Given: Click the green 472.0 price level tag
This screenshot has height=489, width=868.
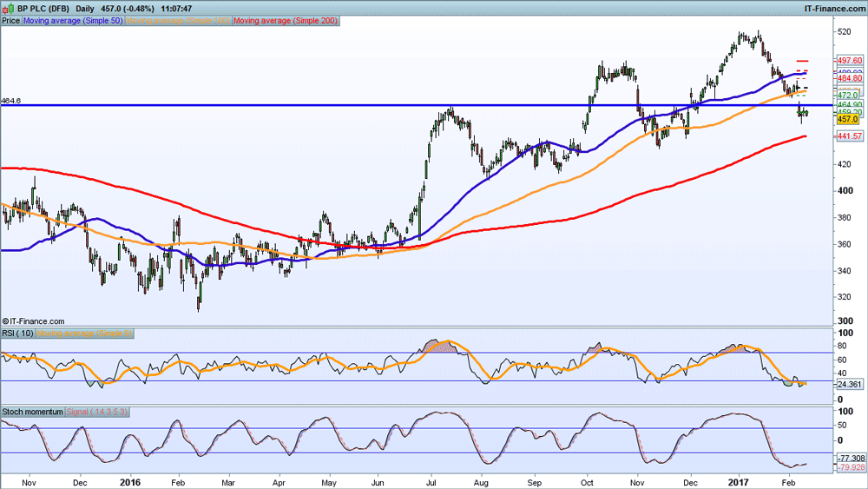Looking at the screenshot, I should (847, 95).
